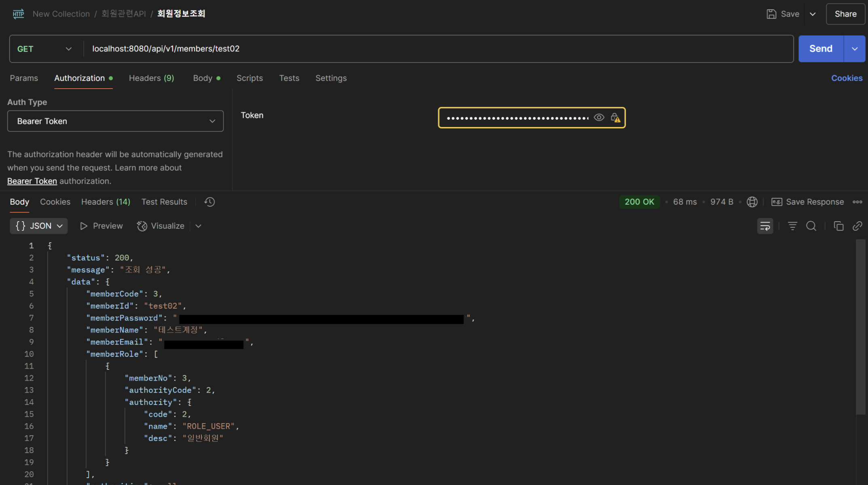This screenshot has width=868, height=485.
Task: Switch response view to Preview
Action: coord(101,226)
